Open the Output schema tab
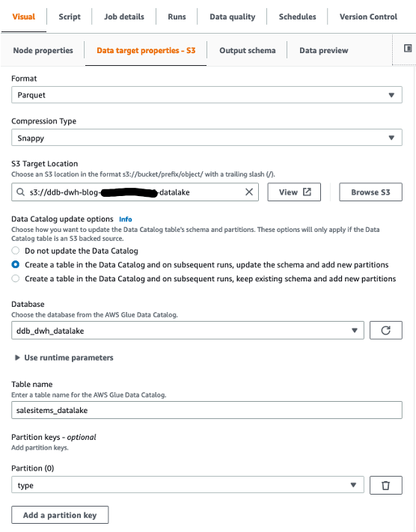Screen dimensions: 416x532 coord(248,51)
